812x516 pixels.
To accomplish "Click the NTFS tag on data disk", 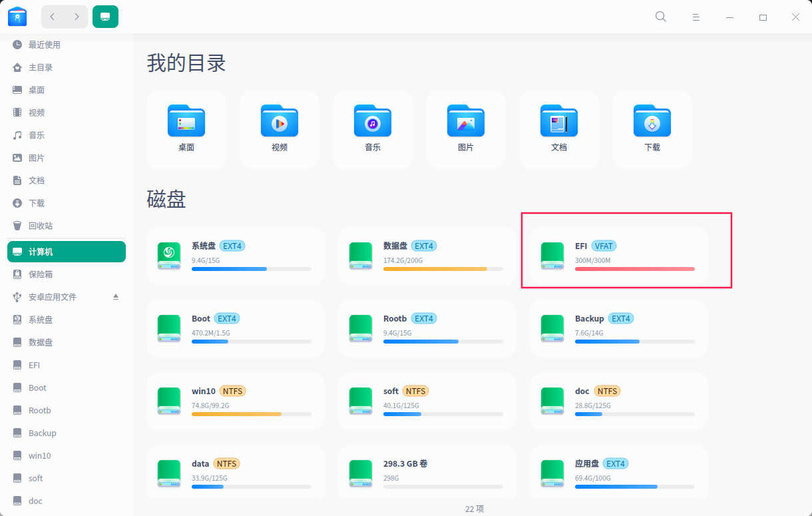I will click(227, 463).
